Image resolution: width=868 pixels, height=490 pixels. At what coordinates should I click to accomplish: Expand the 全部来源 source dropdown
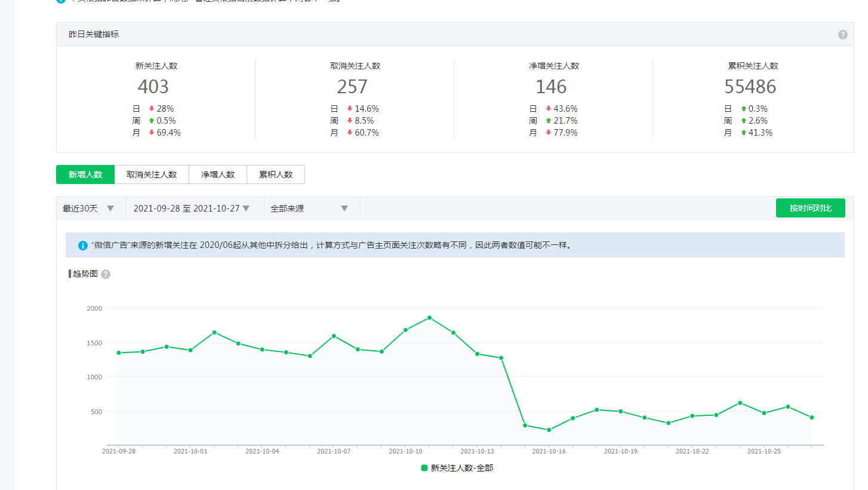[309, 209]
